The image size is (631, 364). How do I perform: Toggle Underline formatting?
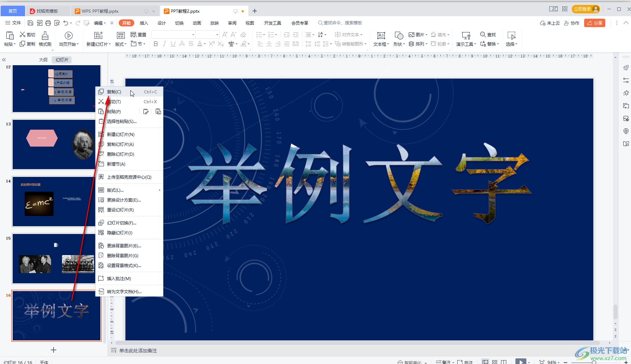[x=173, y=44]
